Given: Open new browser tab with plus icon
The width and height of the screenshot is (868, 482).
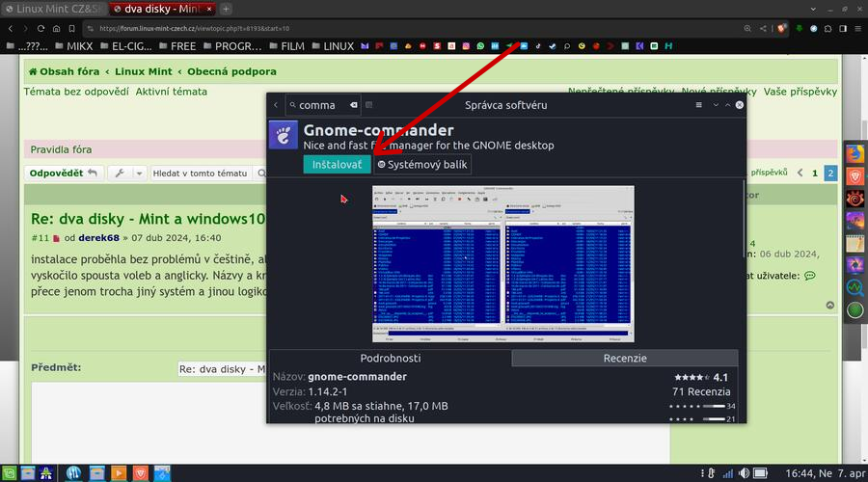Looking at the screenshot, I should coord(226,9).
